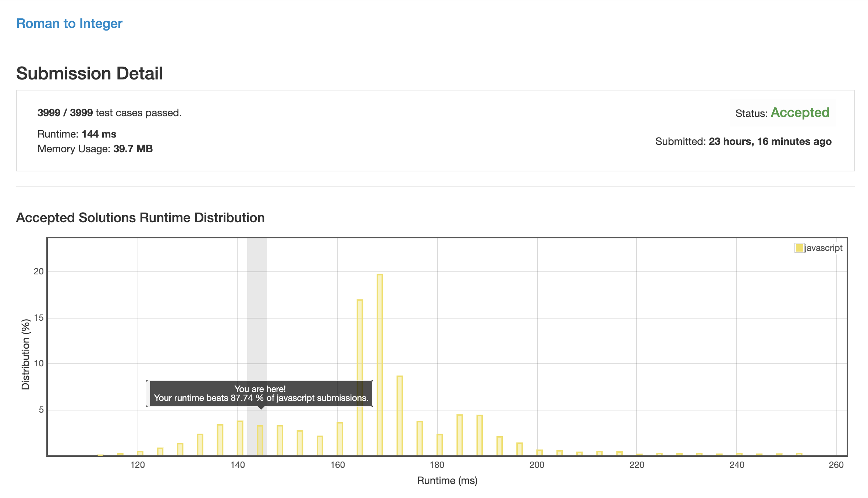
Task: Click the tallest bar near 168 ms
Action: [380, 365]
